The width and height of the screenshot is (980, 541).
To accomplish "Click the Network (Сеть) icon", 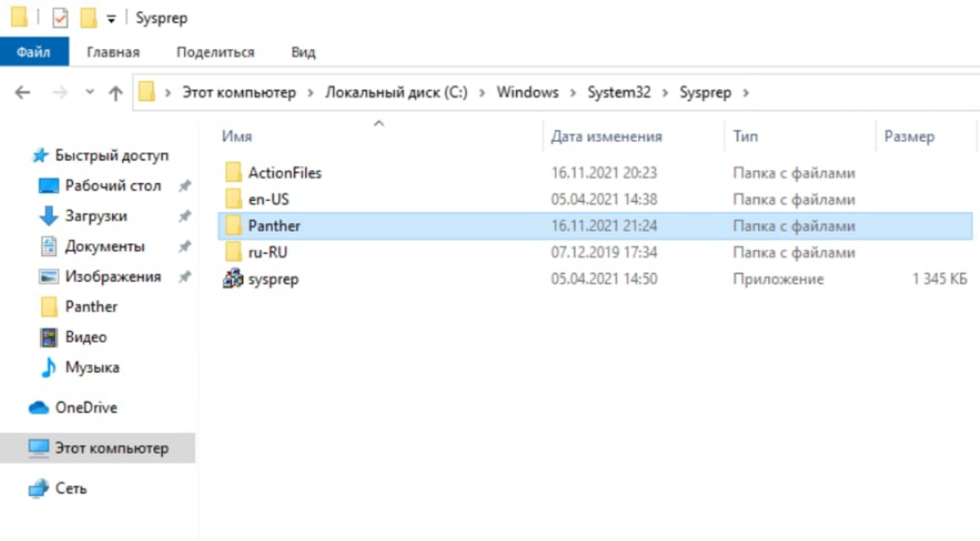I will (39, 489).
